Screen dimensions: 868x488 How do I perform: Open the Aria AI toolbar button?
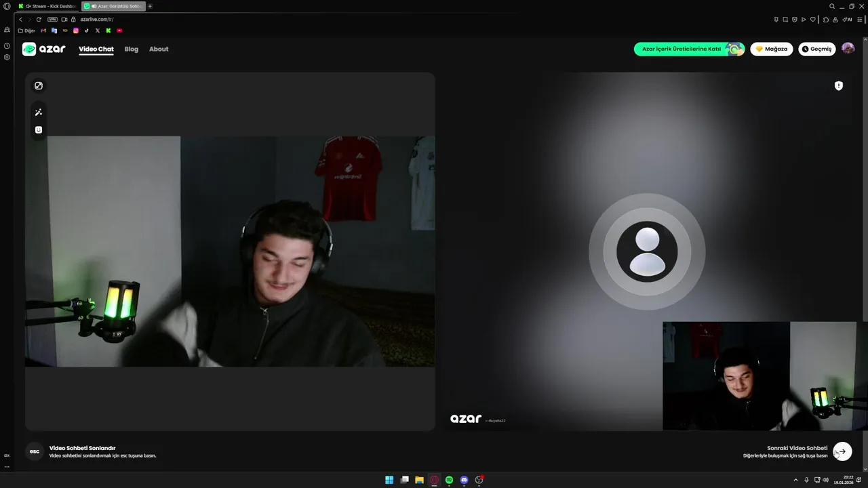coord(847,20)
